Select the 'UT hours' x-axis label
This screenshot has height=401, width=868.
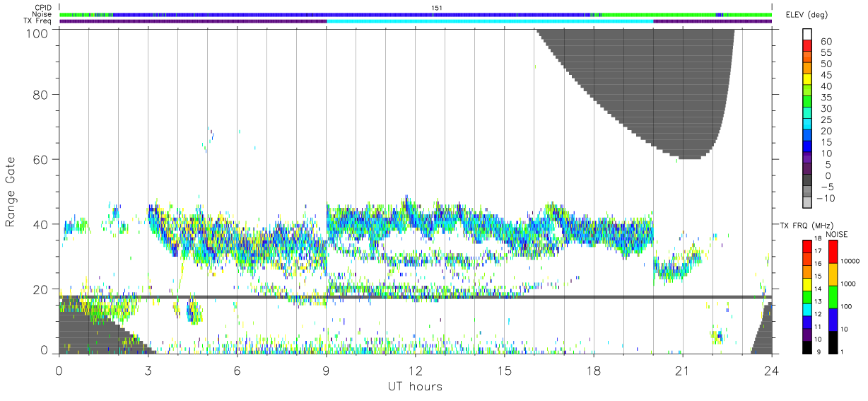click(414, 386)
